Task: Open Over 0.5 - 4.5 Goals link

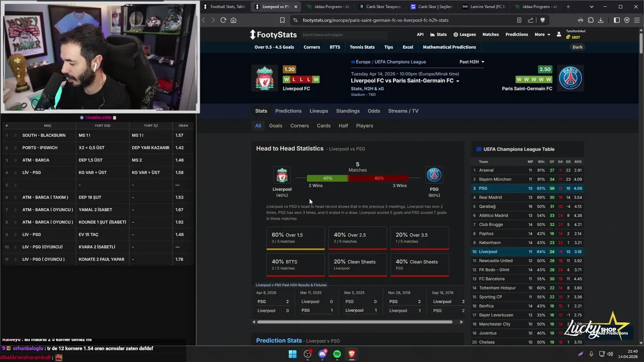Action: click(x=274, y=47)
